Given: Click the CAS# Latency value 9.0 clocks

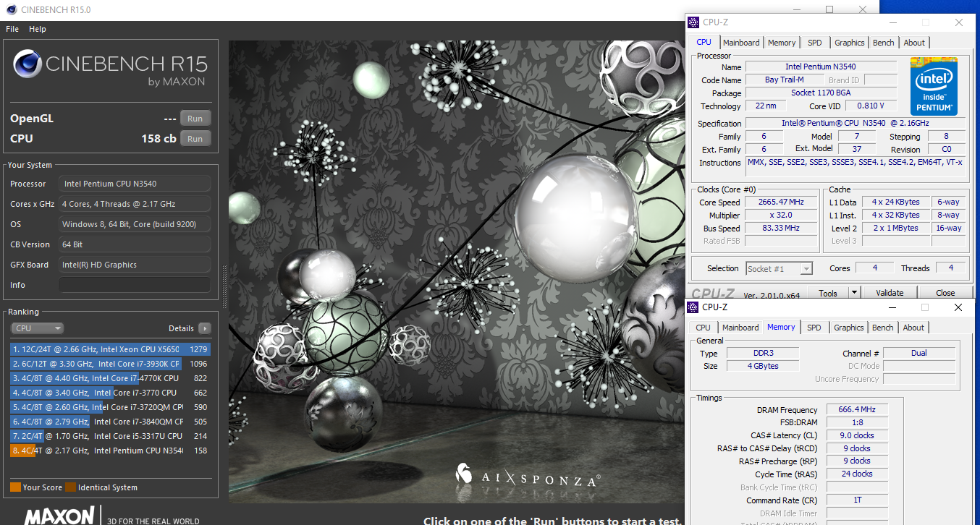Looking at the screenshot, I should [x=857, y=436].
